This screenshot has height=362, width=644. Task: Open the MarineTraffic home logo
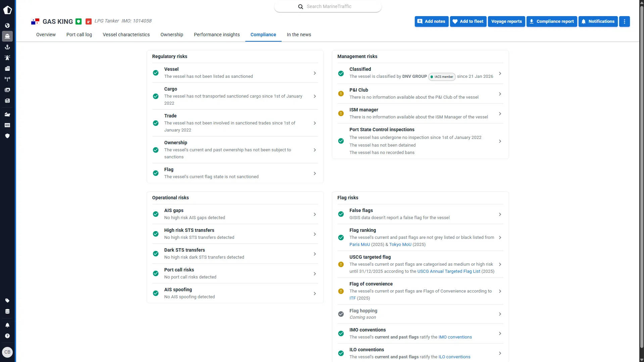pos(7,10)
